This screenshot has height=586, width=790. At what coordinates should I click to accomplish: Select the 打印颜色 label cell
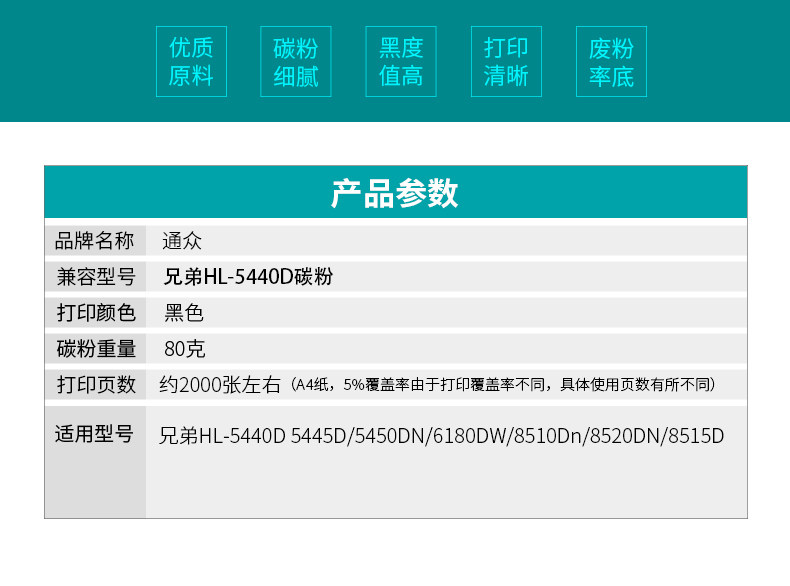95,312
